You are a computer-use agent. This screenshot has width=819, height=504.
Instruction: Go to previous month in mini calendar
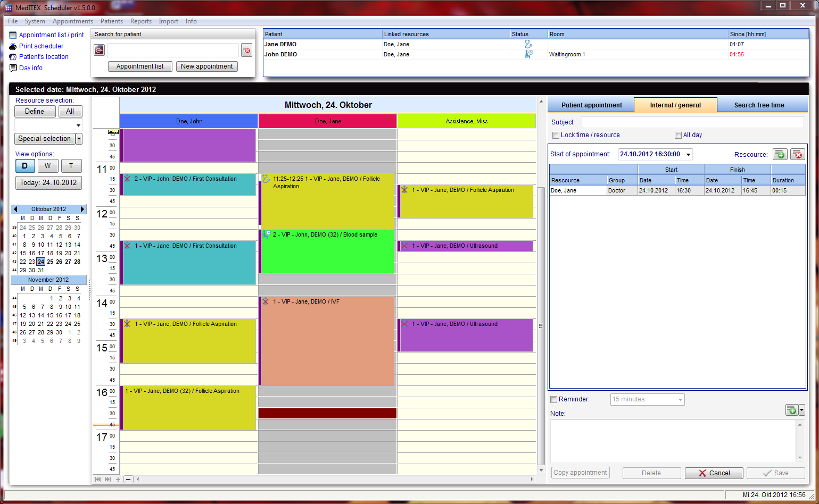click(15, 209)
